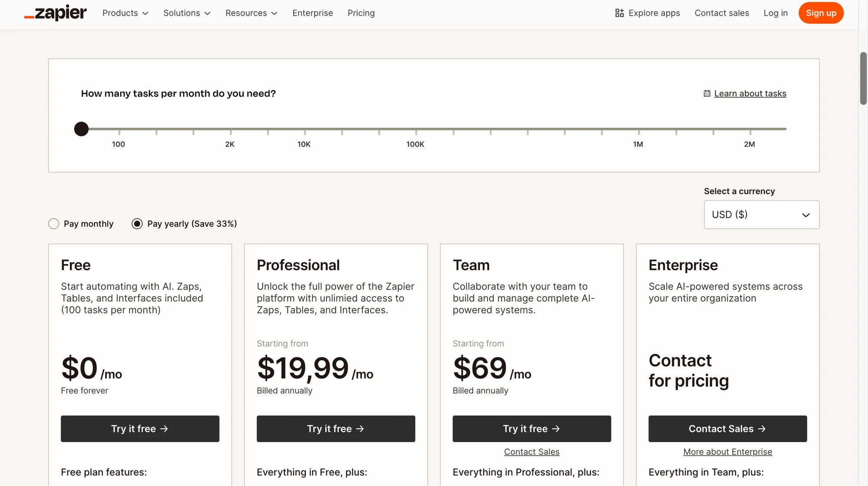The image size is (868, 486).
Task: Click the Zapier logo
Action: tap(55, 13)
